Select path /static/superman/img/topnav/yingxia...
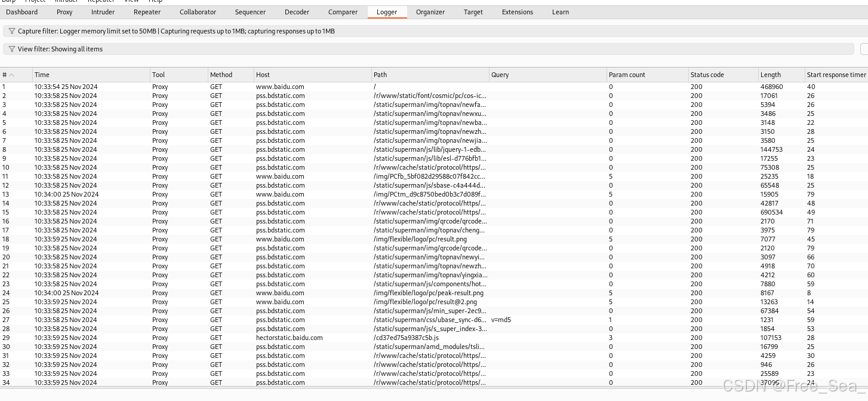The width and height of the screenshot is (868, 401). 430,275
